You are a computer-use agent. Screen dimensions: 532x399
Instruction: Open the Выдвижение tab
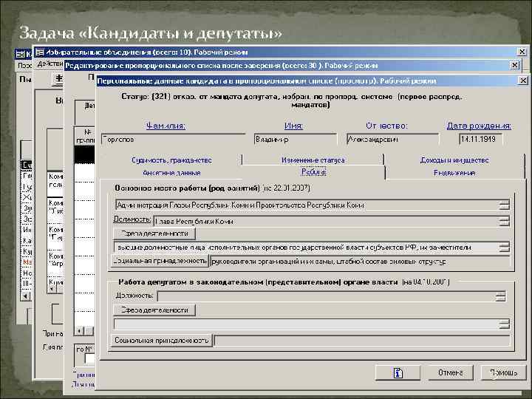click(x=454, y=173)
